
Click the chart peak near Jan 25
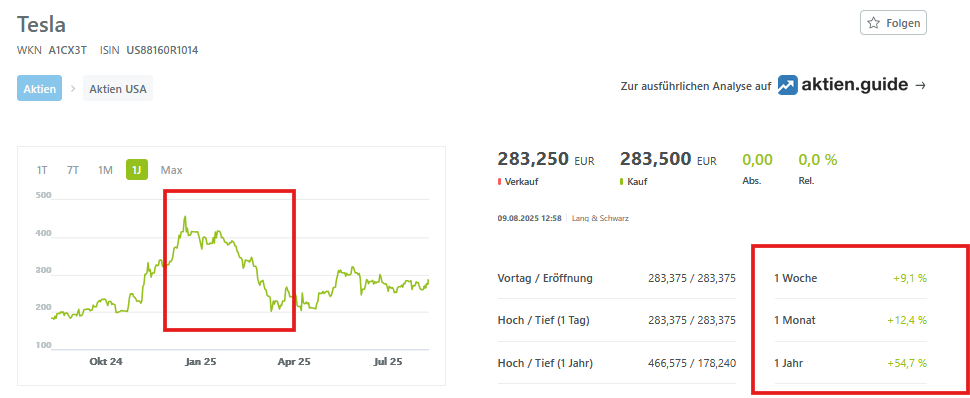click(185, 217)
